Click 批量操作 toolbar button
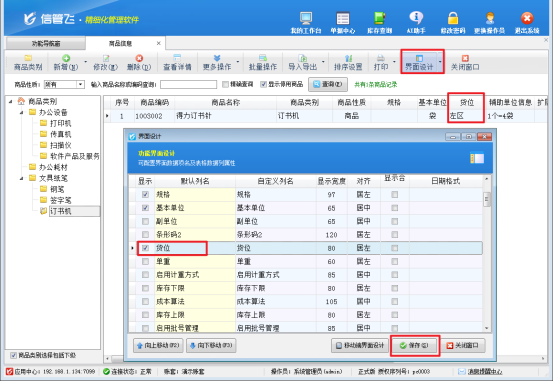The image size is (553, 381). 263,62
